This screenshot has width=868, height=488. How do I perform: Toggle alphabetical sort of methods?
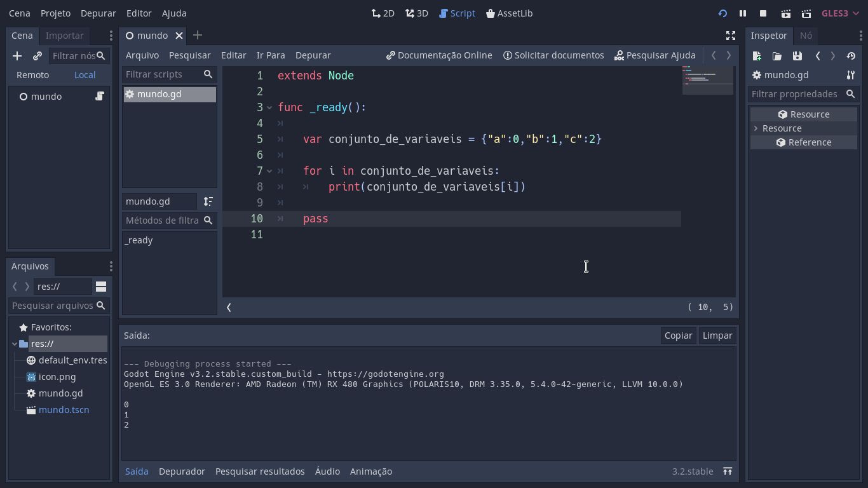pos(208,201)
